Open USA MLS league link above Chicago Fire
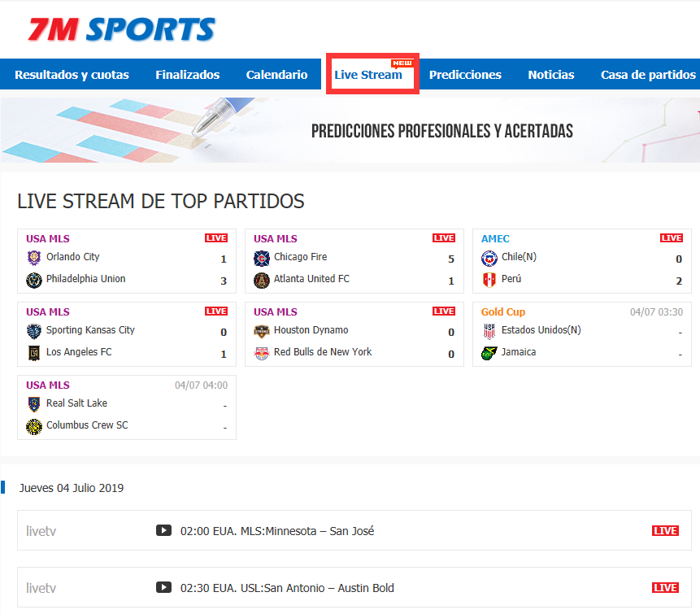Image resolution: width=700 pixels, height=614 pixels. click(x=276, y=239)
